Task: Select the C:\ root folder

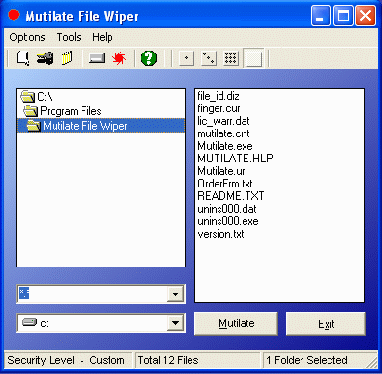Action: tap(101, 97)
